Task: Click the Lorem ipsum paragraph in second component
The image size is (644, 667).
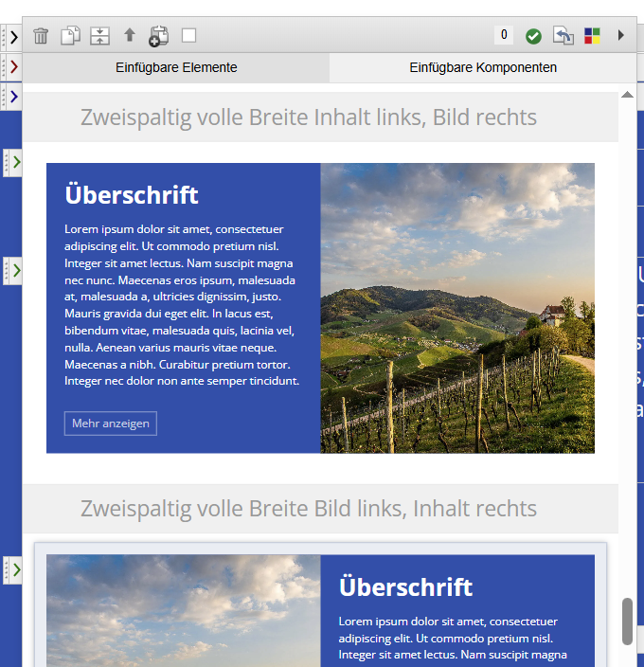Action: pos(453,638)
